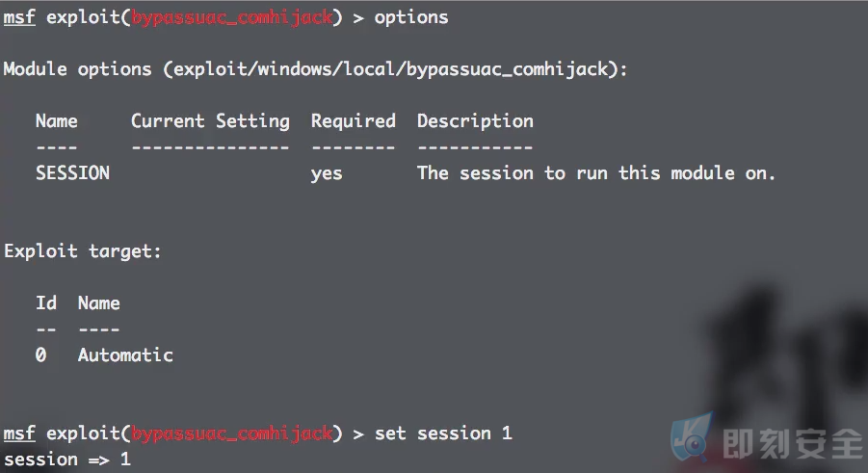This screenshot has width=868, height=473.
Task: Select the Required column header
Action: point(354,121)
